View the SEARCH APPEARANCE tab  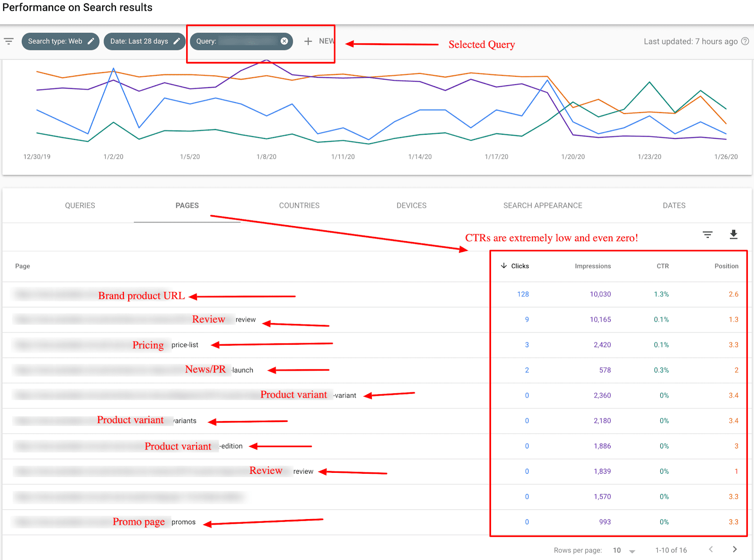542,205
